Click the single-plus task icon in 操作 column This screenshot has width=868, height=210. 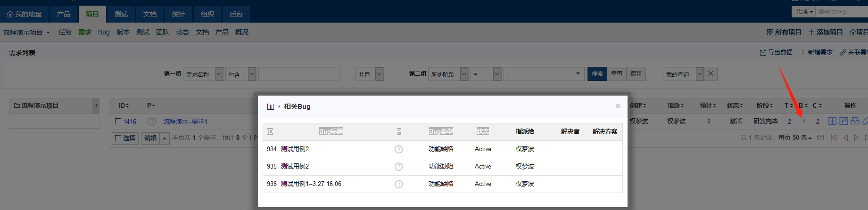pyautogui.click(x=833, y=121)
